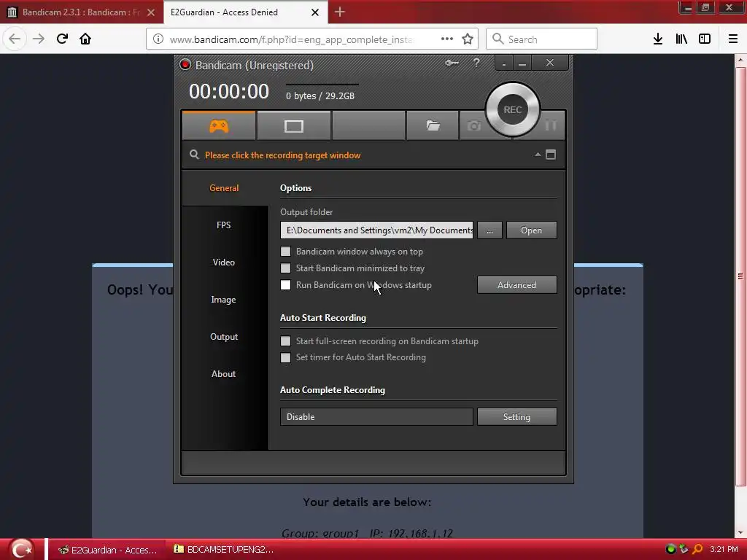Open the Firefox library icon
This screenshot has width=747, height=560.
[x=681, y=39]
